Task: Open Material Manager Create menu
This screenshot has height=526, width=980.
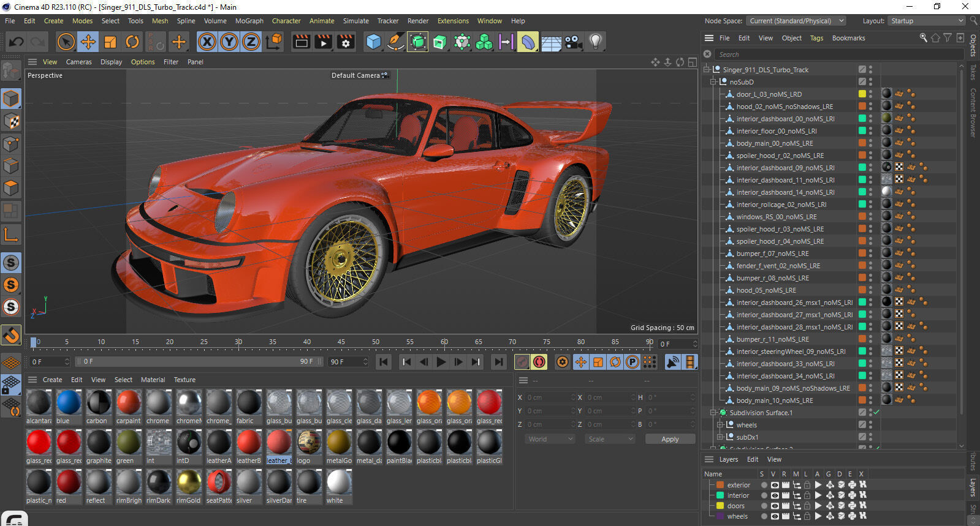Action: [x=52, y=380]
